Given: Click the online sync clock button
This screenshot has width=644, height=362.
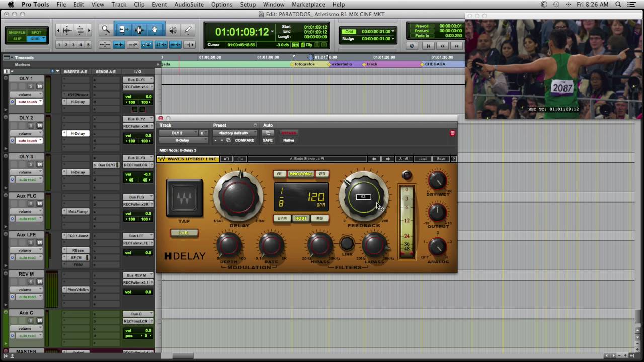Looking at the screenshot, I should pos(412,46).
